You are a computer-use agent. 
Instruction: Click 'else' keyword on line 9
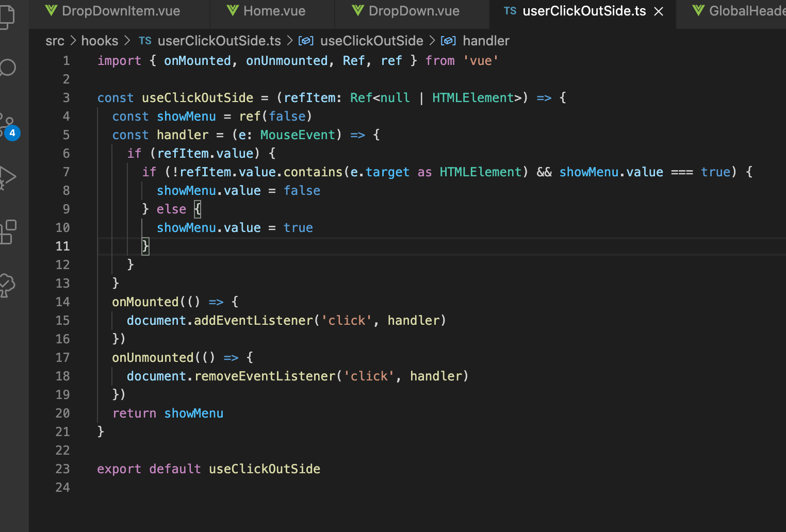click(x=171, y=209)
